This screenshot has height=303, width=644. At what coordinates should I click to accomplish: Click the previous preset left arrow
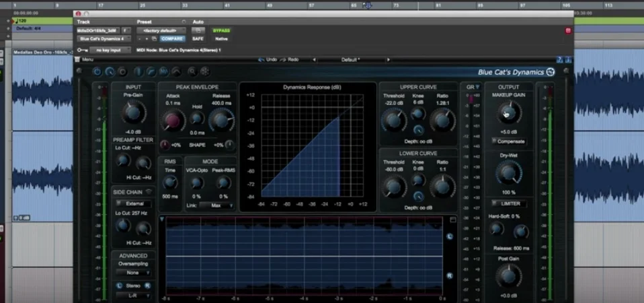(x=314, y=60)
